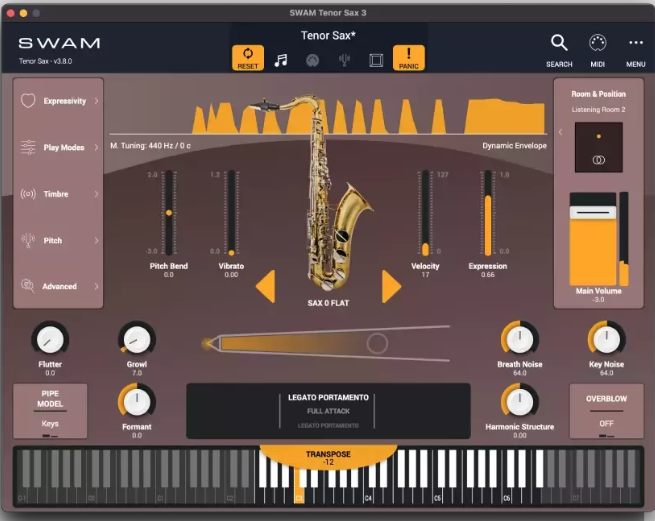The image size is (655, 521).
Task: Click the Velocity slider
Action: [425, 213]
